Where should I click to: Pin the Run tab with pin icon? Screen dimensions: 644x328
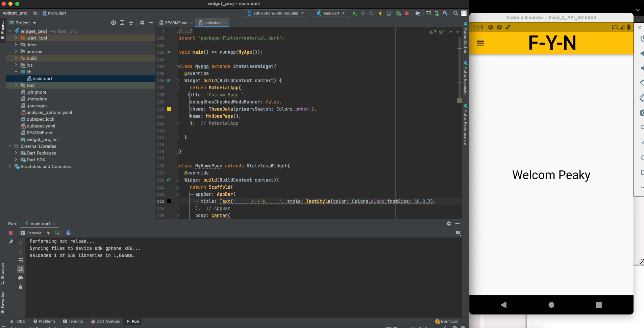point(11,242)
